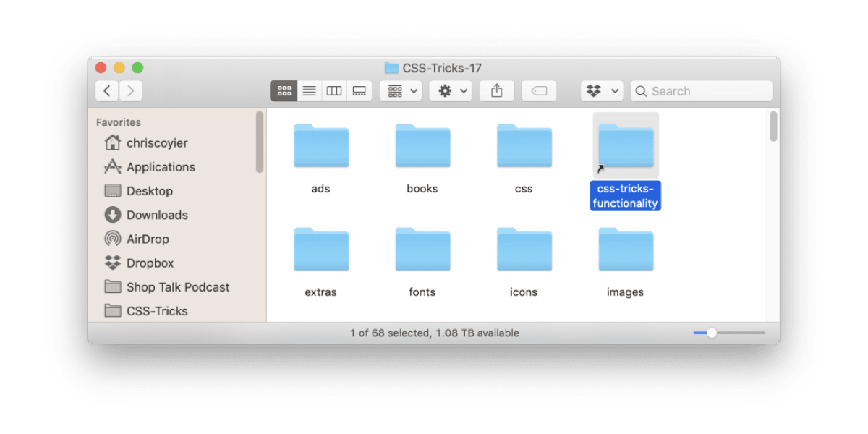This screenshot has width=868, height=434.
Task: Open the group-by arrangement dropdown
Action: point(404,91)
